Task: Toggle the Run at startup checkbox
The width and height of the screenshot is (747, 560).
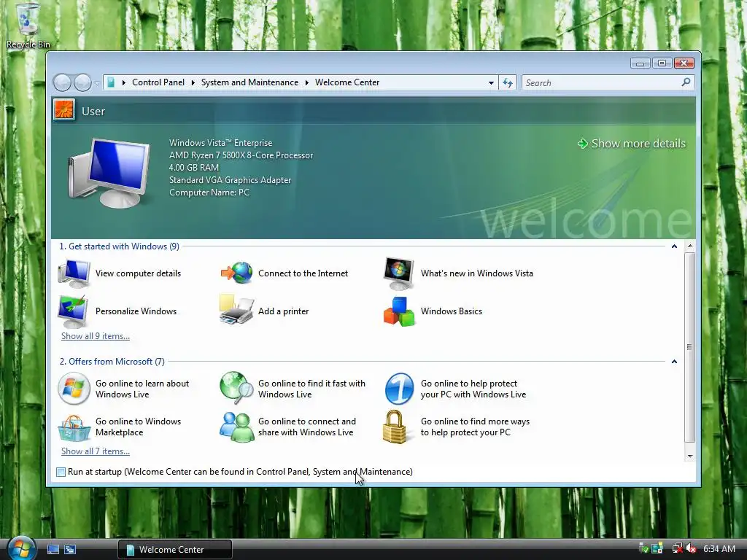Action: click(x=61, y=472)
